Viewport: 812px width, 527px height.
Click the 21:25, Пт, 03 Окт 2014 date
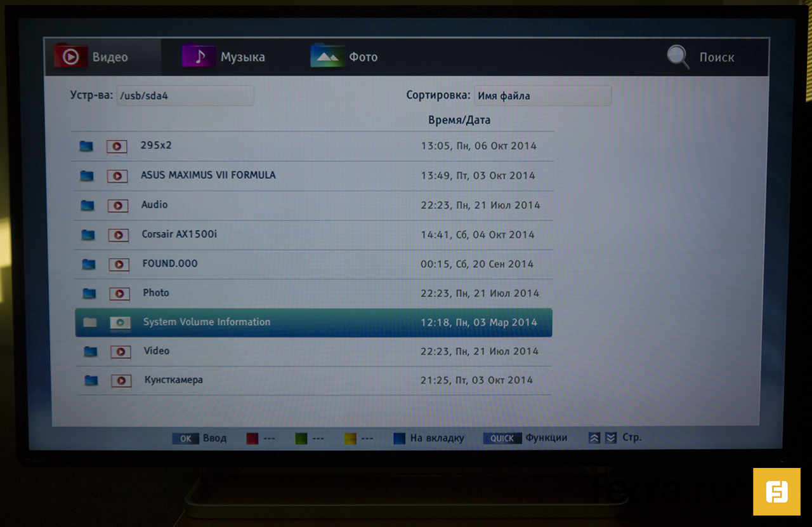(476, 380)
